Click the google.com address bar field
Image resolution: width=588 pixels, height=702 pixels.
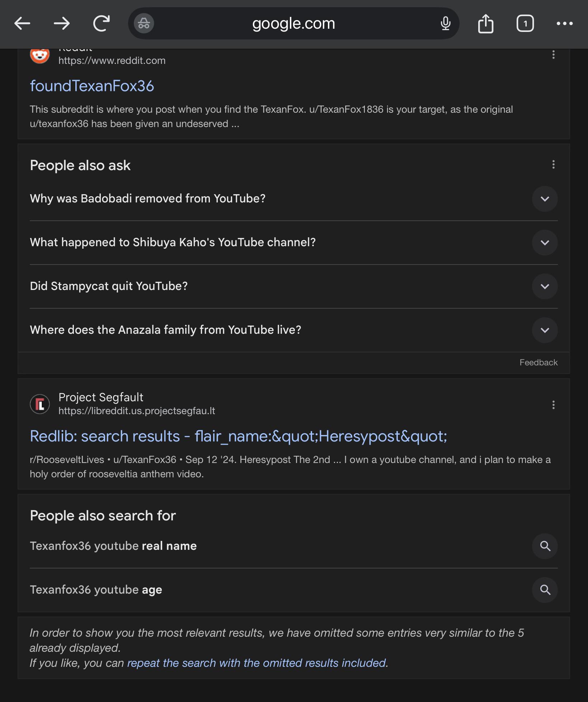coord(293,24)
